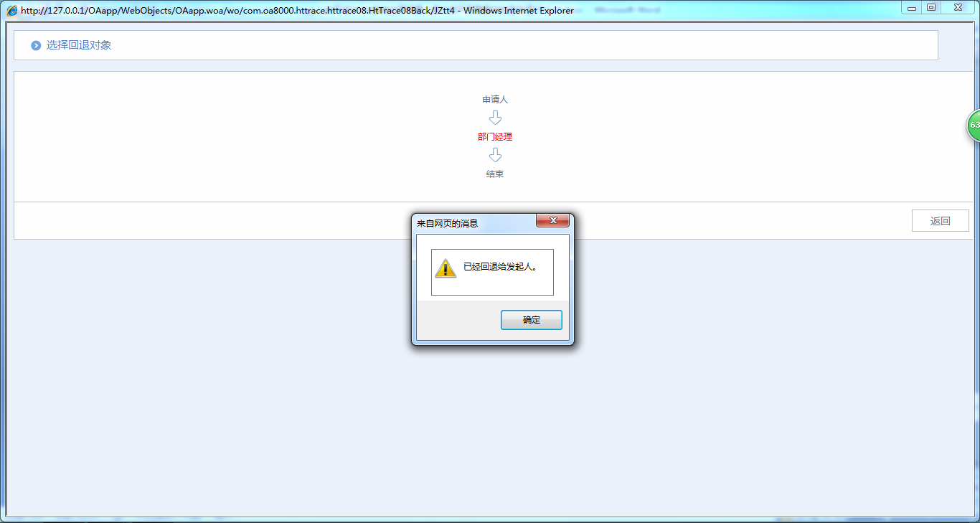This screenshot has width=980, height=523.
Task: Maximize the Internet Explorer window
Action: (x=931, y=8)
